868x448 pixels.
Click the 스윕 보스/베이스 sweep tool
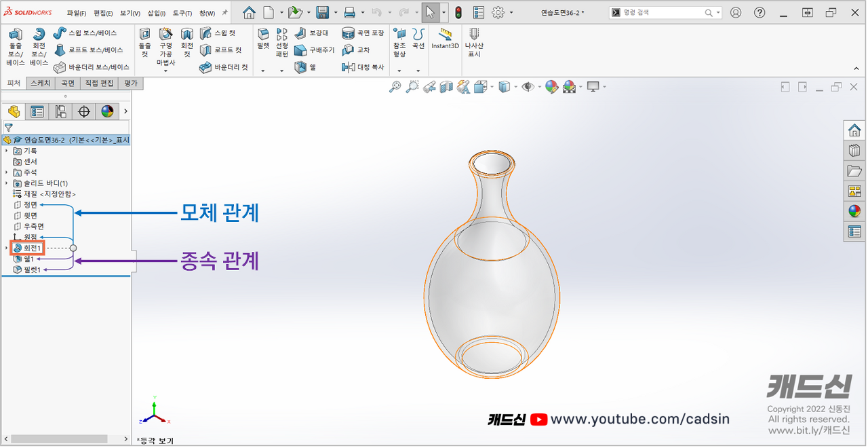(85, 33)
